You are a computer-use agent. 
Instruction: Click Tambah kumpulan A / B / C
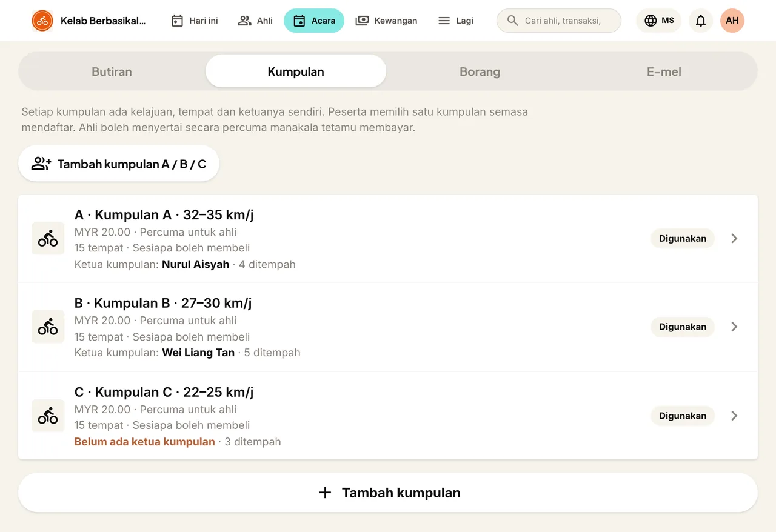(x=119, y=164)
